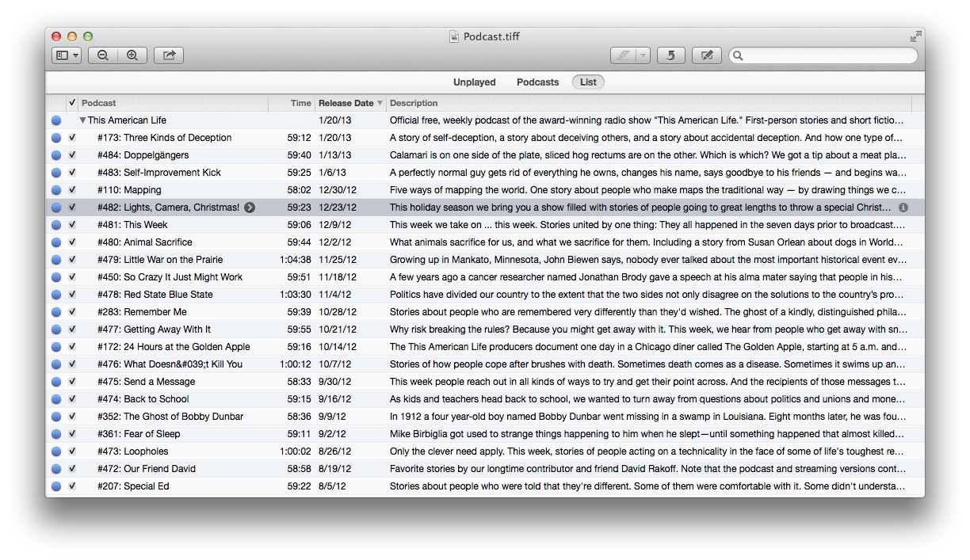The width and height of the screenshot is (970, 560).
Task: Select episode "#361: Fear of Sleep"
Action: (139, 434)
